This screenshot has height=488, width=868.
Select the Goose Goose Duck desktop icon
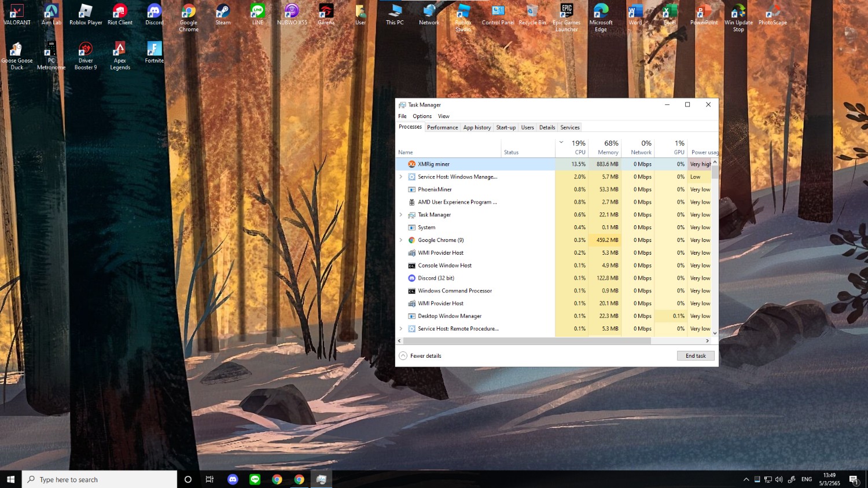pos(17,56)
